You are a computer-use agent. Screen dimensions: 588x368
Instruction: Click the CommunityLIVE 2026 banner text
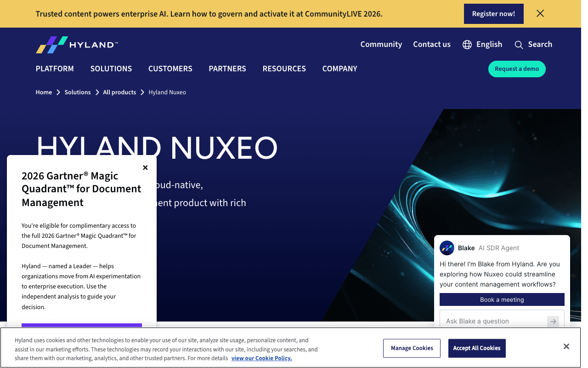(x=209, y=14)
